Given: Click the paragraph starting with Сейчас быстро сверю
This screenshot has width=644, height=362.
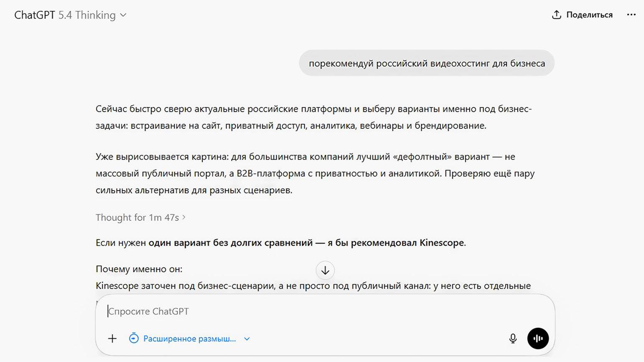Looking at the screenshot, I should 314,117.
